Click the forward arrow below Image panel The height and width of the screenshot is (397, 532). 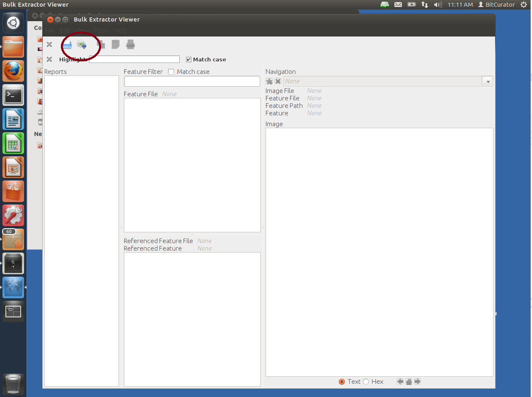coord(418,382)
